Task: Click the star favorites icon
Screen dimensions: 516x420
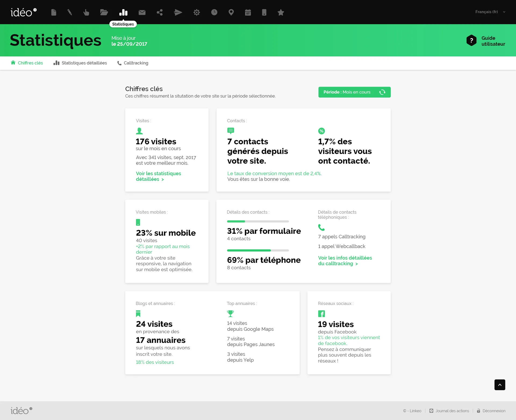Action: [x=281, y=12]
